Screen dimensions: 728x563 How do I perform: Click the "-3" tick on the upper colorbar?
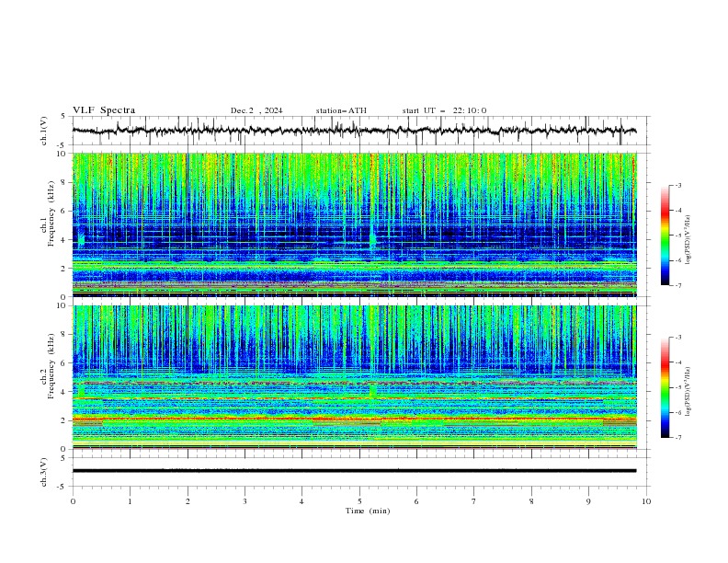pos(677,185)
